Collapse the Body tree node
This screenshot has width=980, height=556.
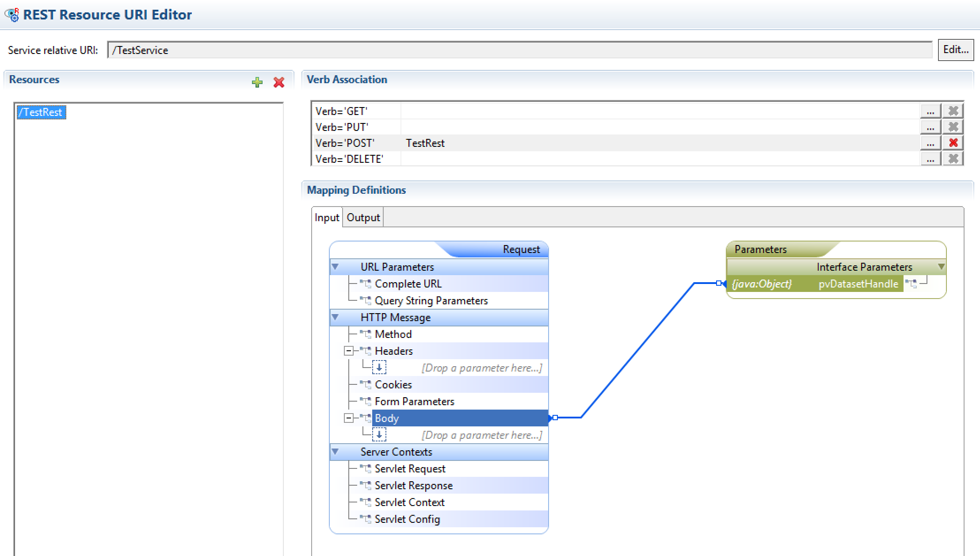tap(349, 418)
